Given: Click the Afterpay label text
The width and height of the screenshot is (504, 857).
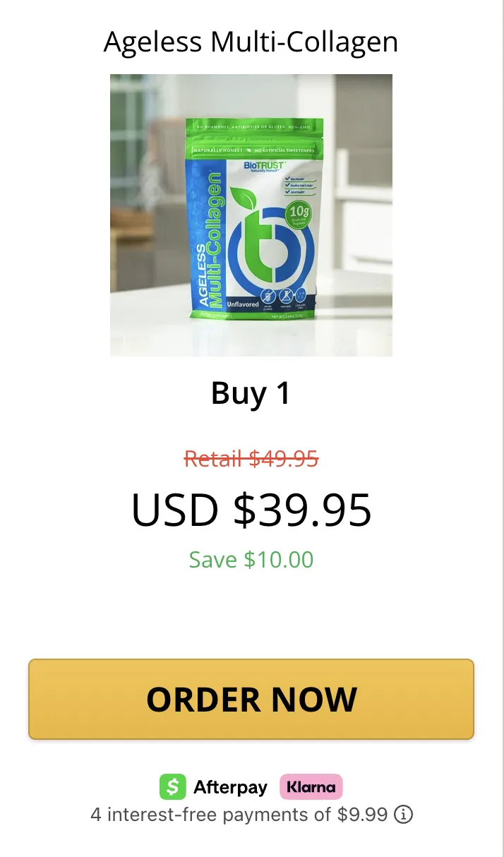Looking at the screenshot, I should [x=231, y=788].
